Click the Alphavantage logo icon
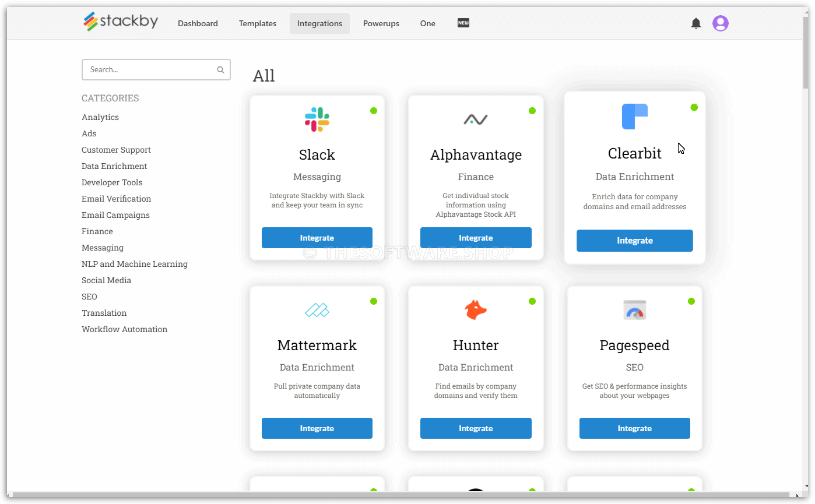The image size is (815, 504). [x=476, y=119]
